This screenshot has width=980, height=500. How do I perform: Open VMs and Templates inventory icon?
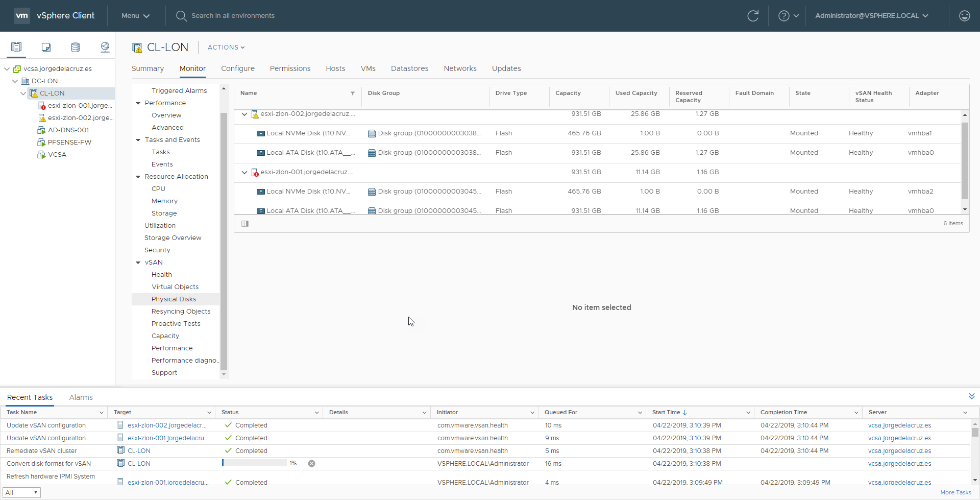coord(46,47)
